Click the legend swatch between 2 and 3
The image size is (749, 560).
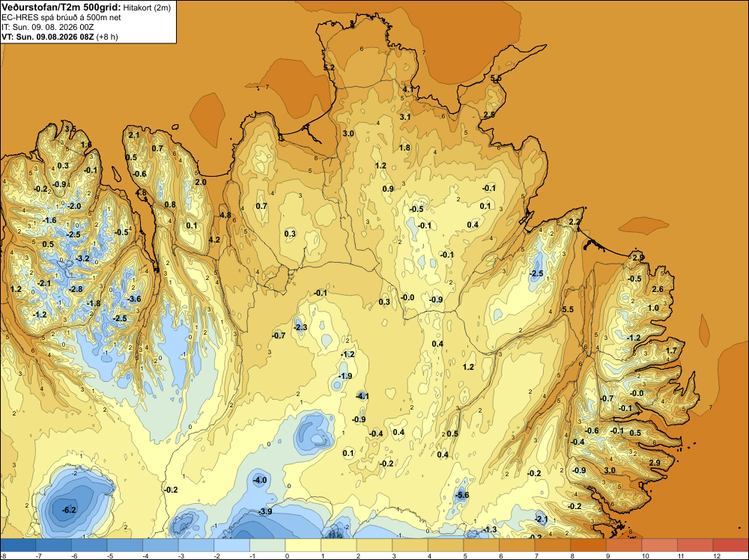click(x=374, y=545)
